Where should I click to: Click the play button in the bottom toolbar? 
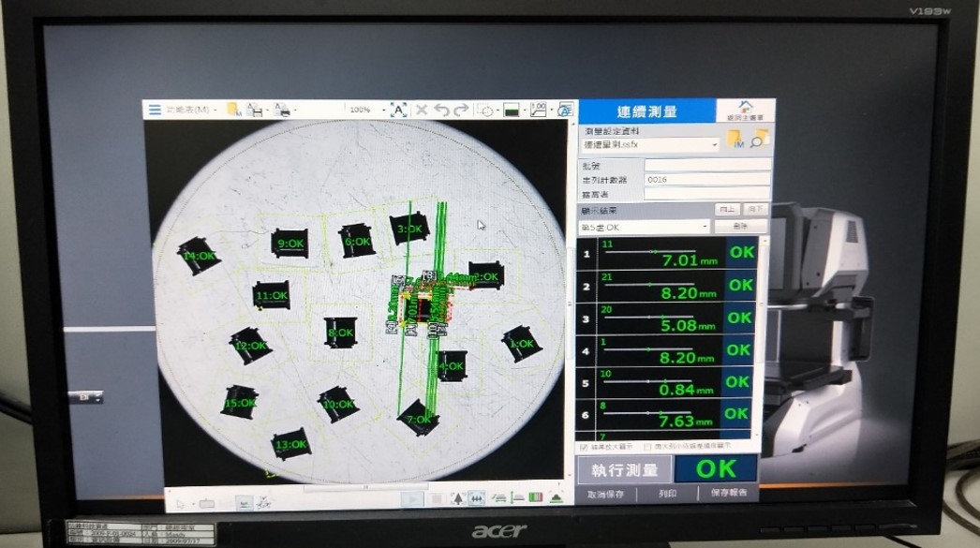(x=411, y=498)
